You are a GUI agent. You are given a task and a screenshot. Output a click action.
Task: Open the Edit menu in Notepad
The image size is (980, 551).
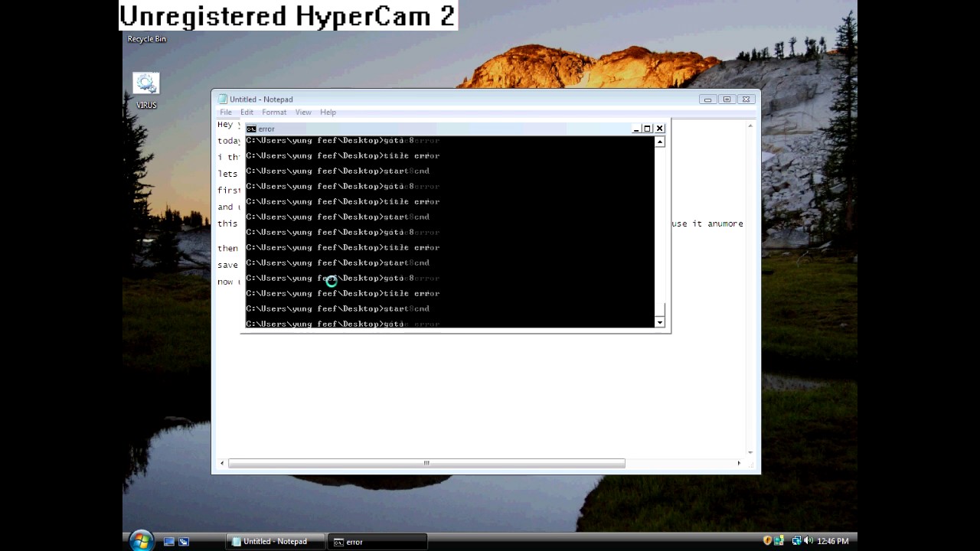[x=247, y=112]
